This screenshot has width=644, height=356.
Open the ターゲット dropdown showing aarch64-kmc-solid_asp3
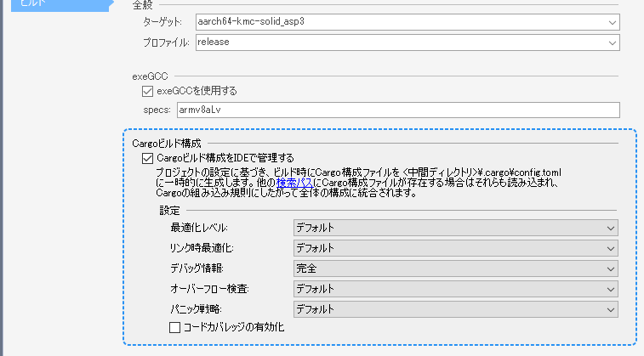click(406, 21)
